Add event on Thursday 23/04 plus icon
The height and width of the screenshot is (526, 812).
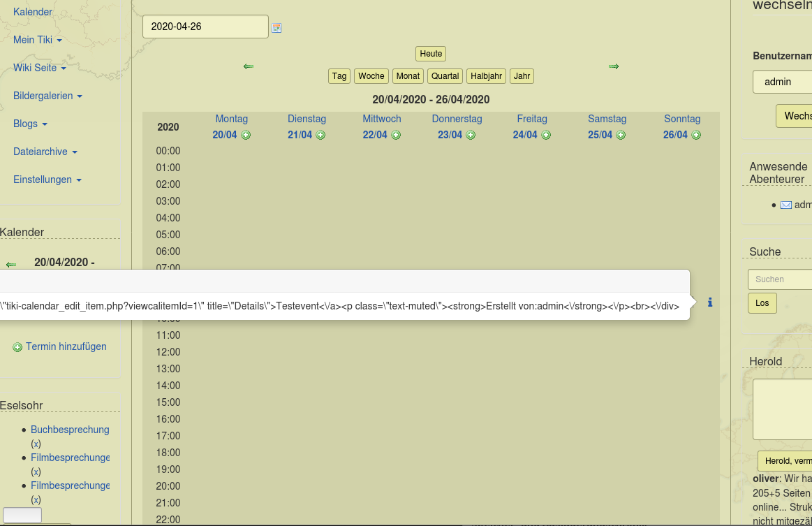[471, 136]
